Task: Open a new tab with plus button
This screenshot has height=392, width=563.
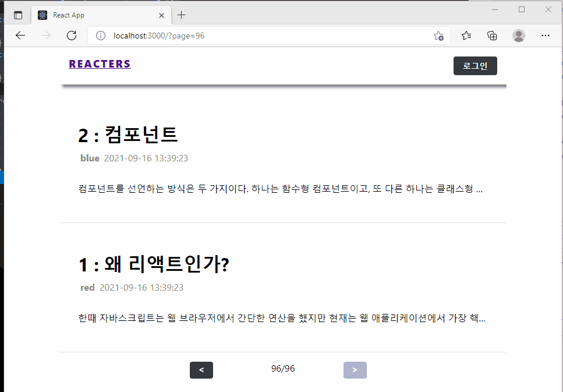Action: pyautogui.click(x=181, y=15)
